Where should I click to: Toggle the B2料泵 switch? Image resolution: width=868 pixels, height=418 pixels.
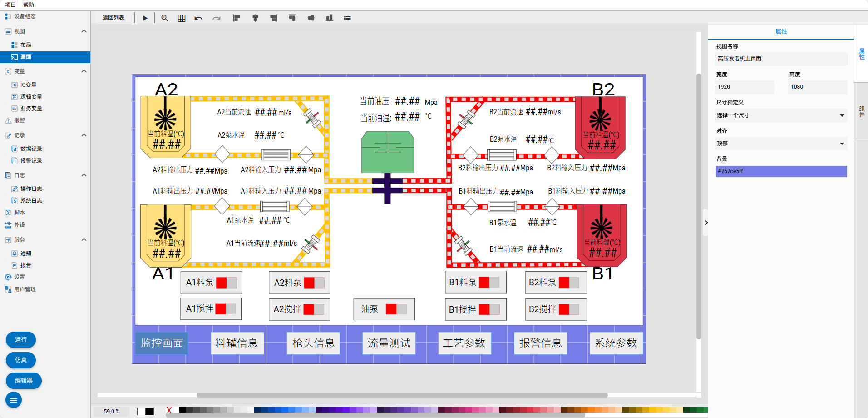click(569, 282)
